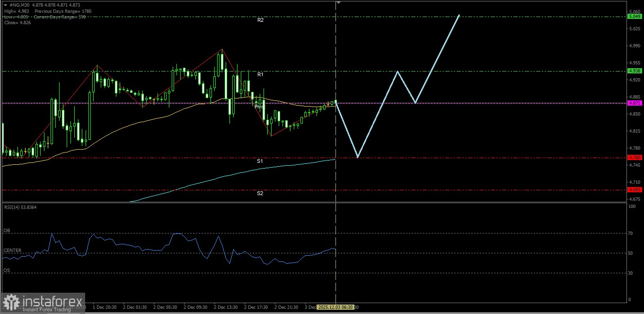Select the red 4.760 S1 price tag
The image size is (644, 314).
coord(635,157)
